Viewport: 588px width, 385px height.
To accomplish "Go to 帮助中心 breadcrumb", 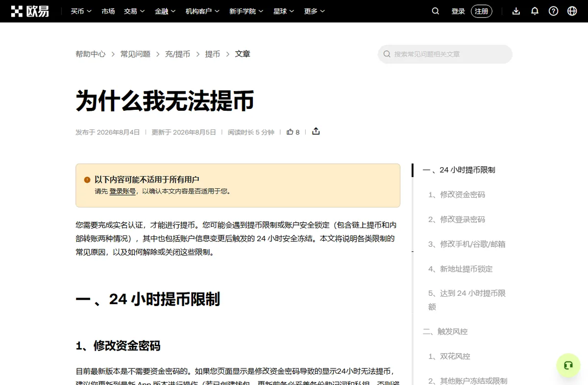I will [x=90, y=54].
